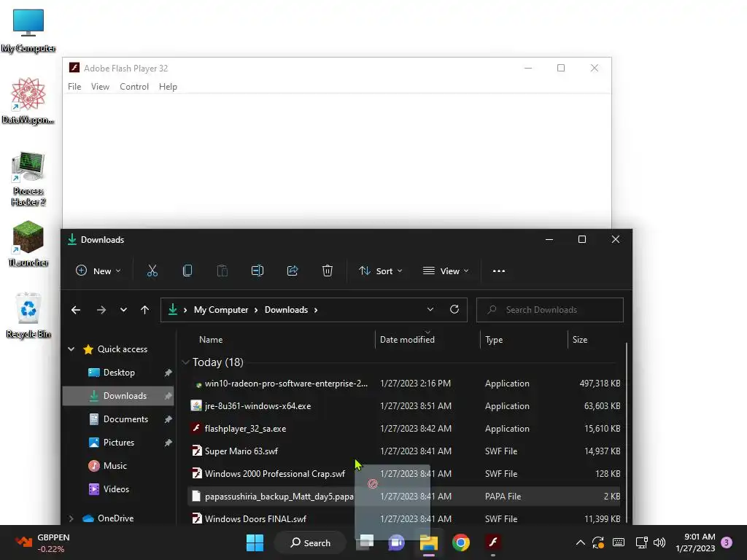Sort by the Type column header
The height and width of the screenshot is (560, 747).
pos(494,340)
